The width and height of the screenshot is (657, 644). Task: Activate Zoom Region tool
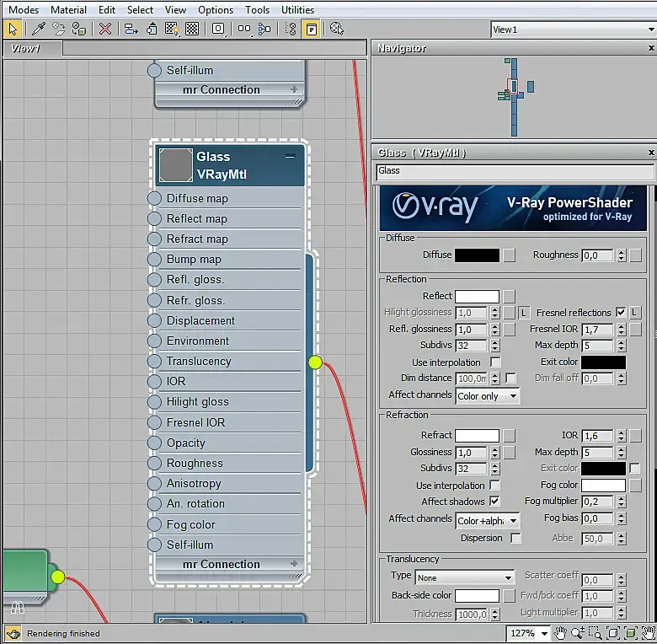point(595,633)
